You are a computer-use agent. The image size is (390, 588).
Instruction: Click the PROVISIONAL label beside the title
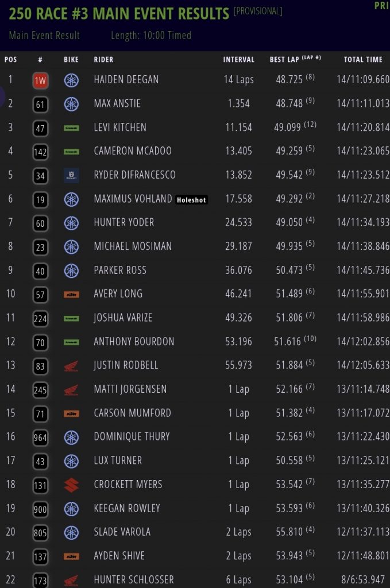258,11
